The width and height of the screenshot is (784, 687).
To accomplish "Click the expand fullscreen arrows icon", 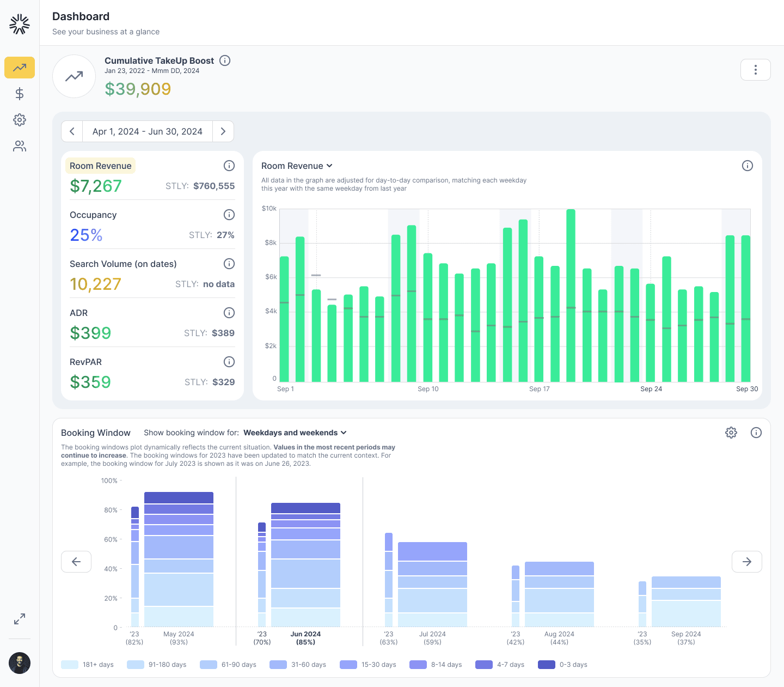I will 20,619.
